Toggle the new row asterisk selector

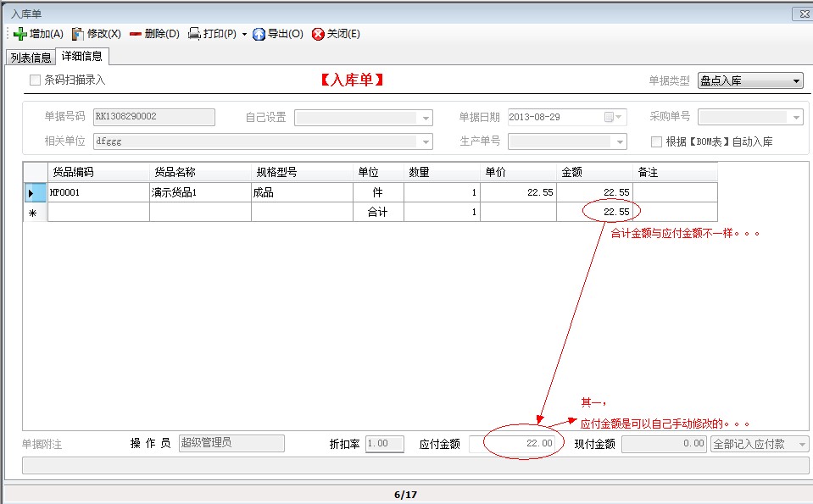coord(33,212)
